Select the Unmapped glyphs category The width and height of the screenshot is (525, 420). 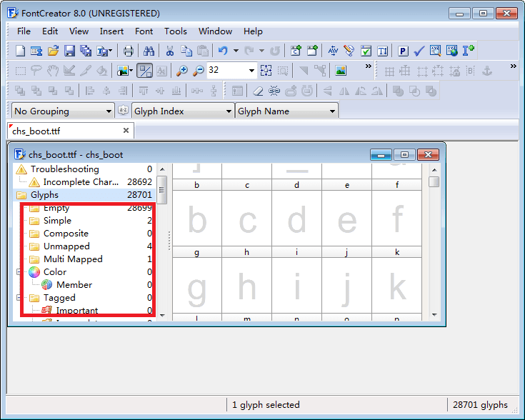(x=66, y=246)
